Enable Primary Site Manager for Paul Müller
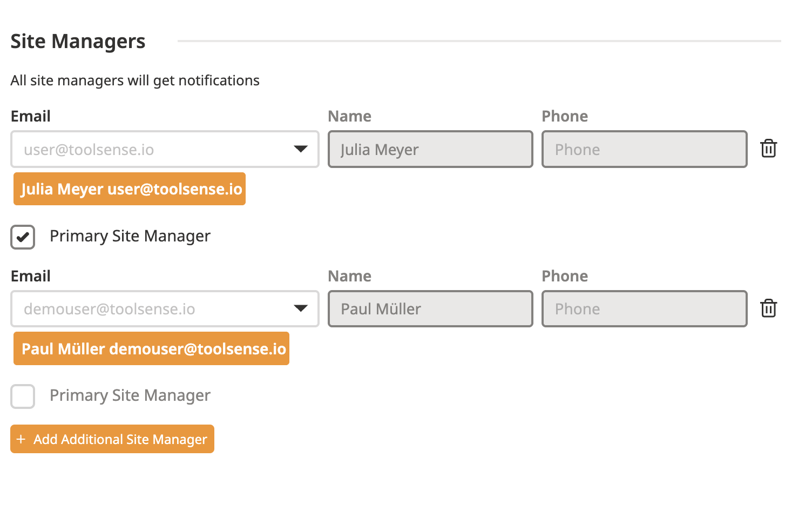The image size is (812, 511). [x=23, y=396]
